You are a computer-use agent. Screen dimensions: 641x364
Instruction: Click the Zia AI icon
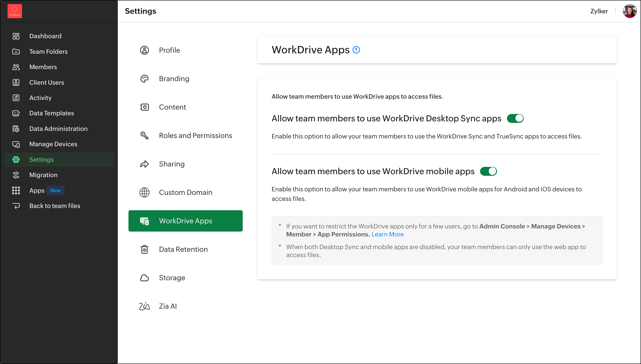[x=144, y=306]
